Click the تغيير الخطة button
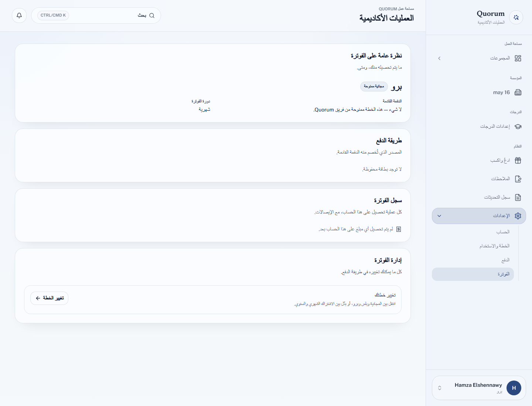Screen dimensions: 532x406 [50, 298]
